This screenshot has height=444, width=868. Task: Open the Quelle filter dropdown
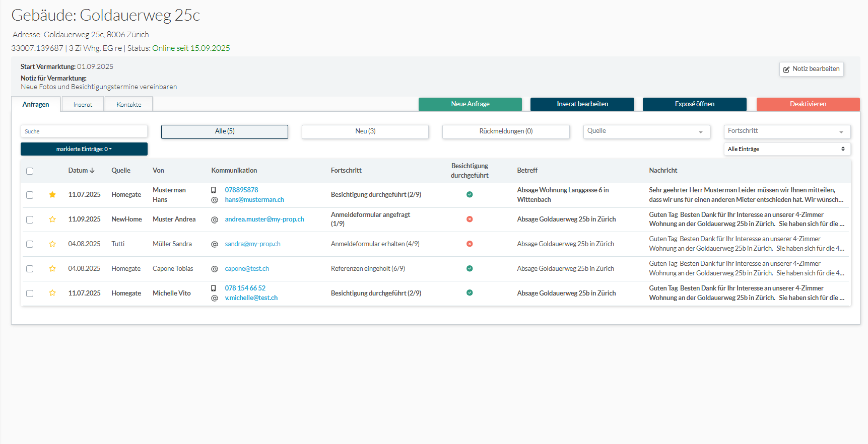(646, 131)
